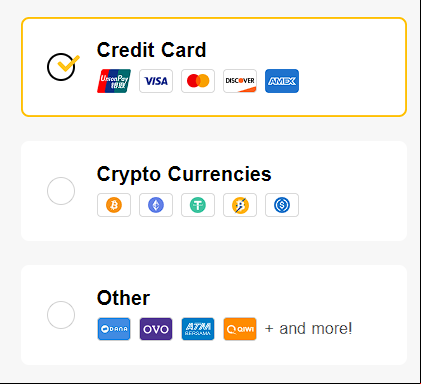Image resolution: width=421 pixels, height=384 pixels.
Task: Click the Crypto Currencies heading
Action: pos(184,174)
